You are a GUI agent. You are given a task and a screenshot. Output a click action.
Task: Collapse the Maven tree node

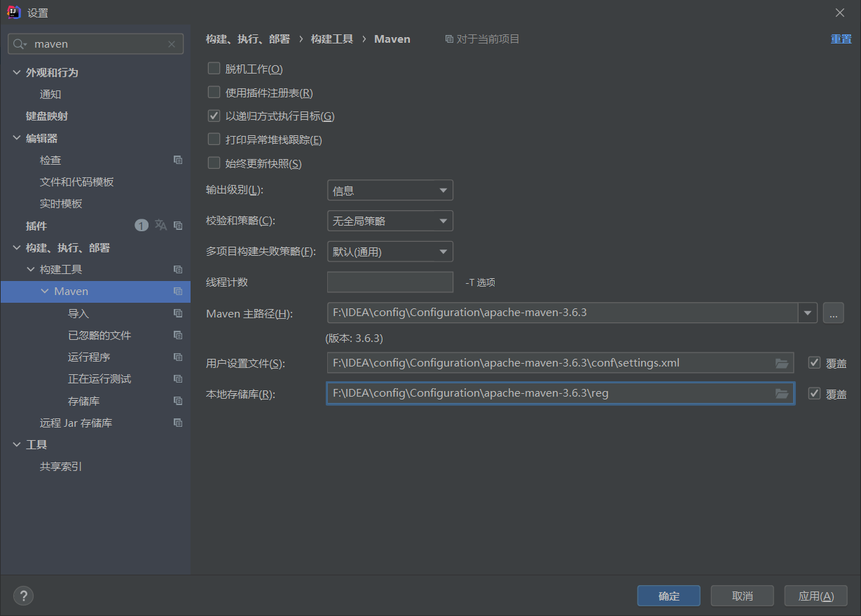45,291
